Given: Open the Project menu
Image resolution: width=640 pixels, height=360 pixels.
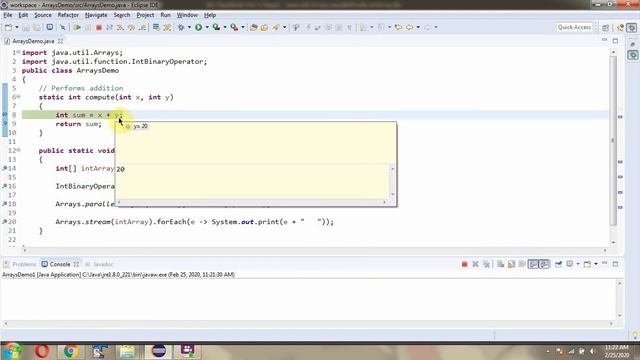Looking at the screenshot, I should [145, 15].
